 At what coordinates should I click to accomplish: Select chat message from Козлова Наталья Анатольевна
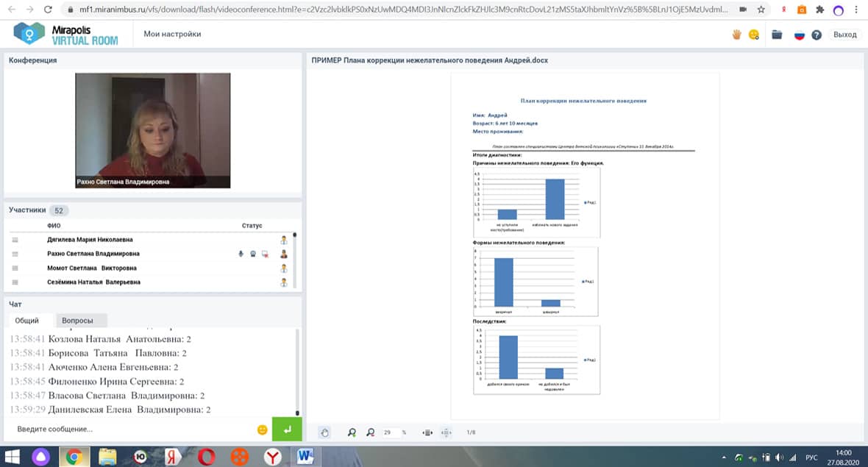coord(100,339)
